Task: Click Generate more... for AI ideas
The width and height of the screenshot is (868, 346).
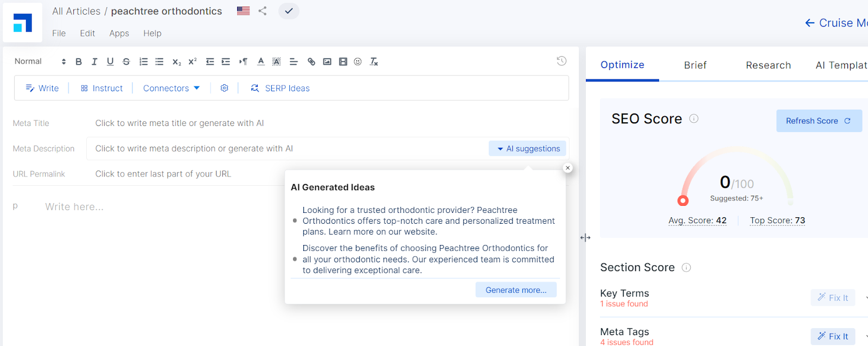Action: coord(516,290)
